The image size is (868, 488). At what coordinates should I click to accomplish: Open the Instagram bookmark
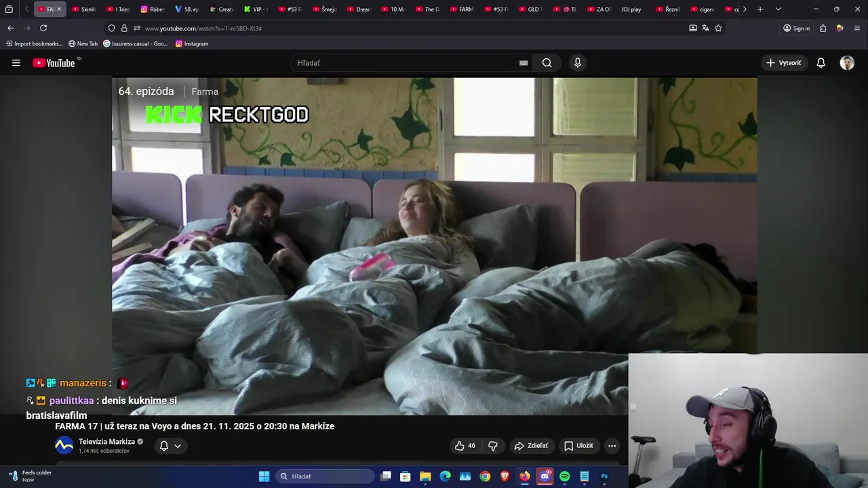192,43
